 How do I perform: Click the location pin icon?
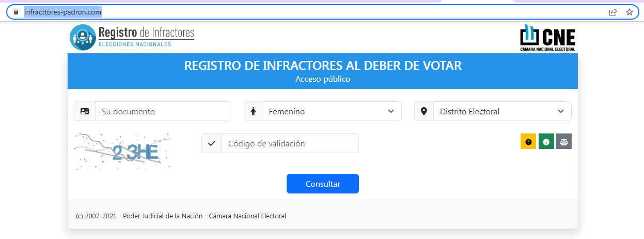coord(424,111)
